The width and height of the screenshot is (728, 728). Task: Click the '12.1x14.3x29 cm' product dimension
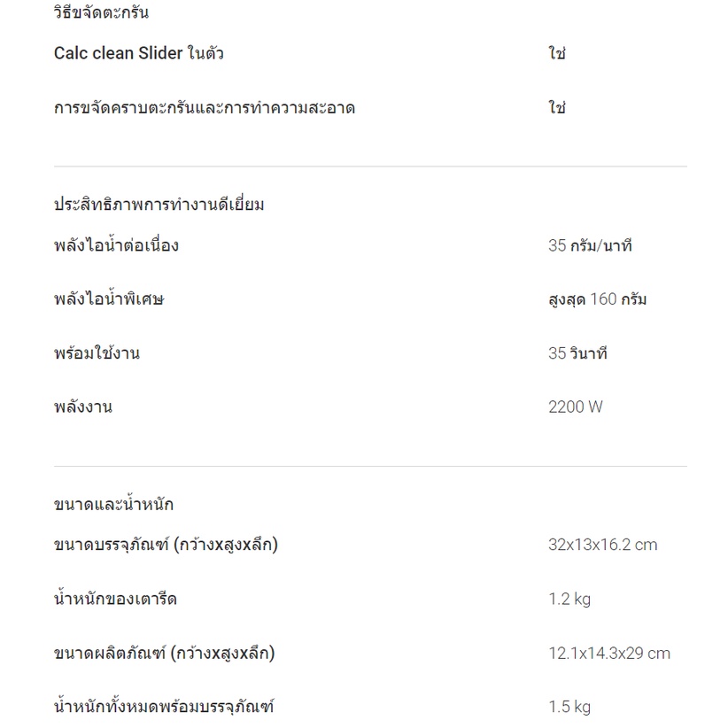(609, 654)
